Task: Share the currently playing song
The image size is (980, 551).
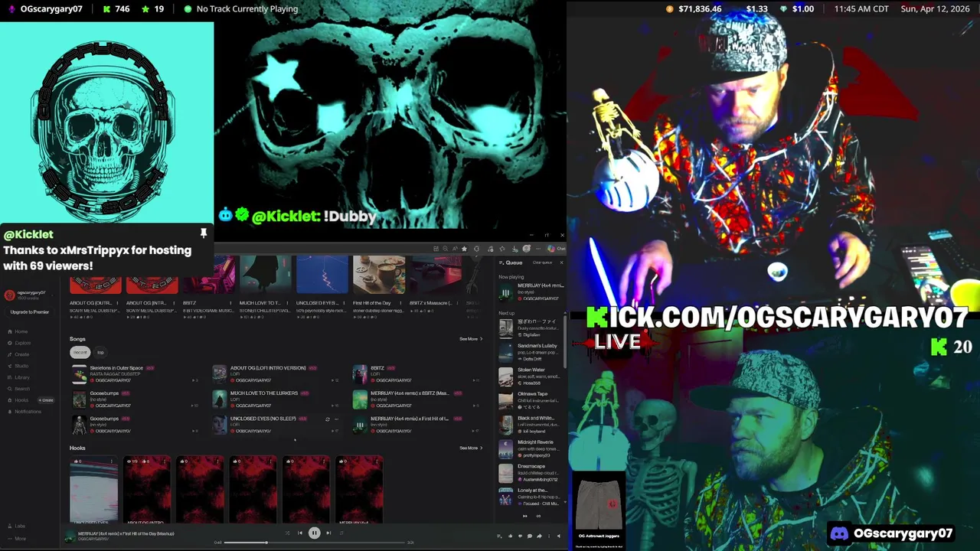Action: coord(539,536)
